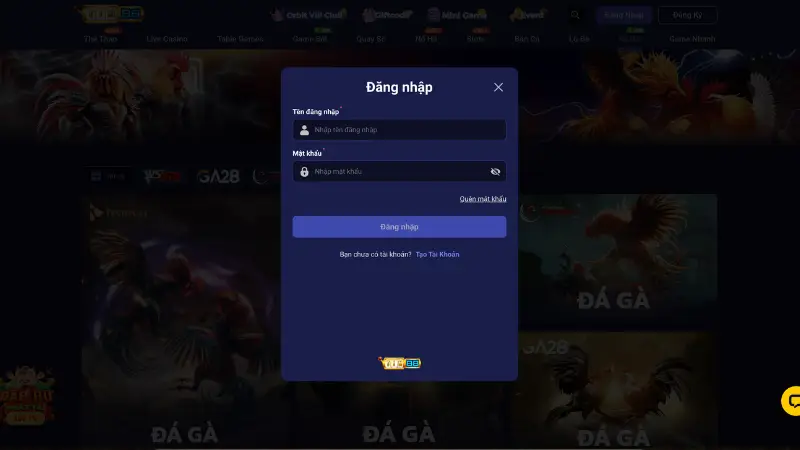Close the Đăng nhập login dialog

[498, 87]
